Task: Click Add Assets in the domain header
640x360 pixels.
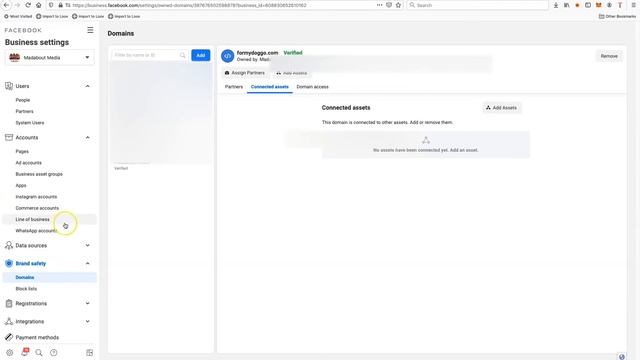Action: pyautogui.click(x=291, y=73)
